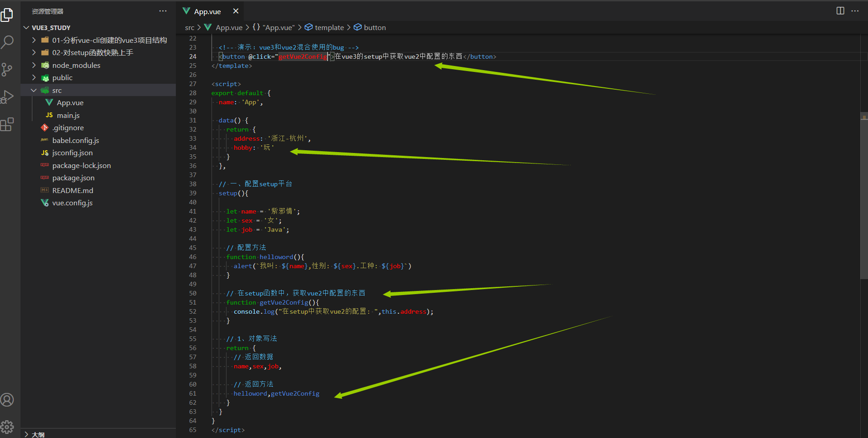This screenshot has height=438, width=868.
Task: Click line number 24 in the gutter
Action: point(193,56)
